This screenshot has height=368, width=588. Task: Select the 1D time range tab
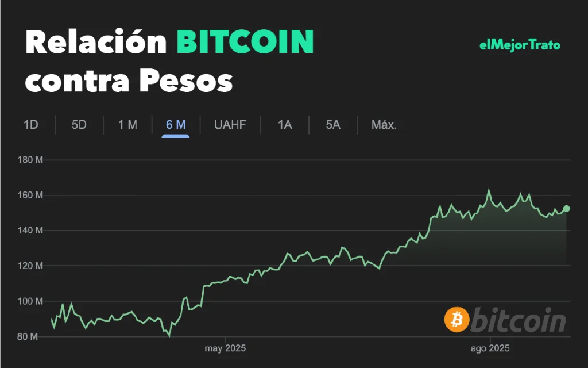pos(31,125)
